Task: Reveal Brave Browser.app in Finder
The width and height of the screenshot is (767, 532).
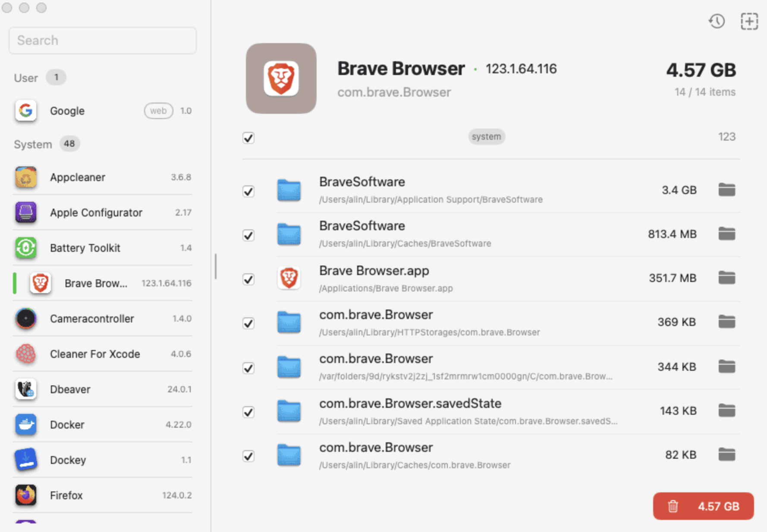Action: [x=727, y=278]
